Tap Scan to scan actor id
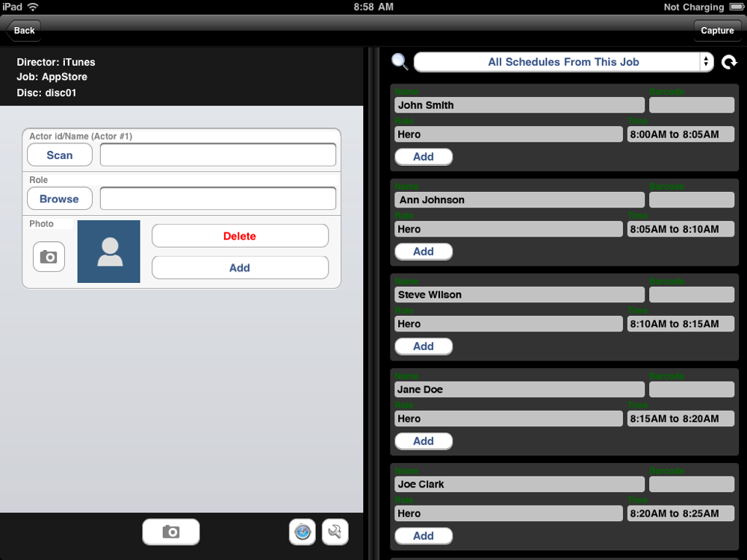Screen dimensions: 747x560 pyautogui.click(x=60, y=155)
